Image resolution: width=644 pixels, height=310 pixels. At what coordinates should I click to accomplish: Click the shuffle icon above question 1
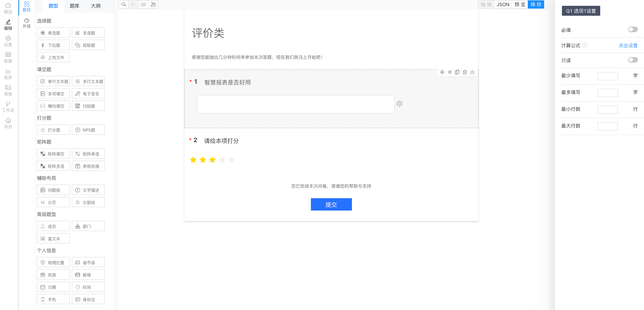pos(449,72)
